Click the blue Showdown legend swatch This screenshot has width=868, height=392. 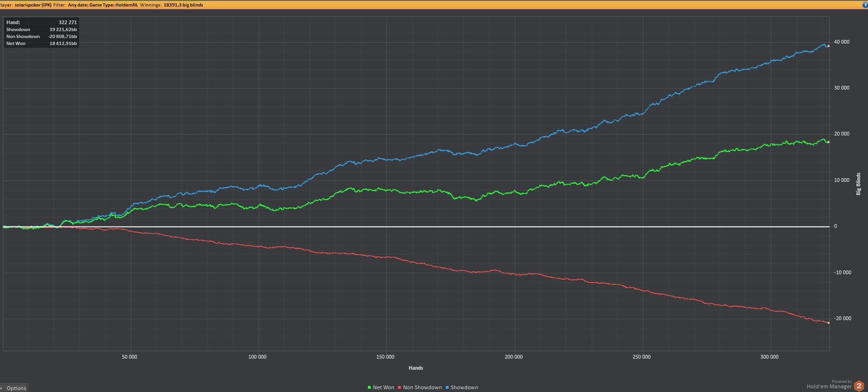coord(447,387)
